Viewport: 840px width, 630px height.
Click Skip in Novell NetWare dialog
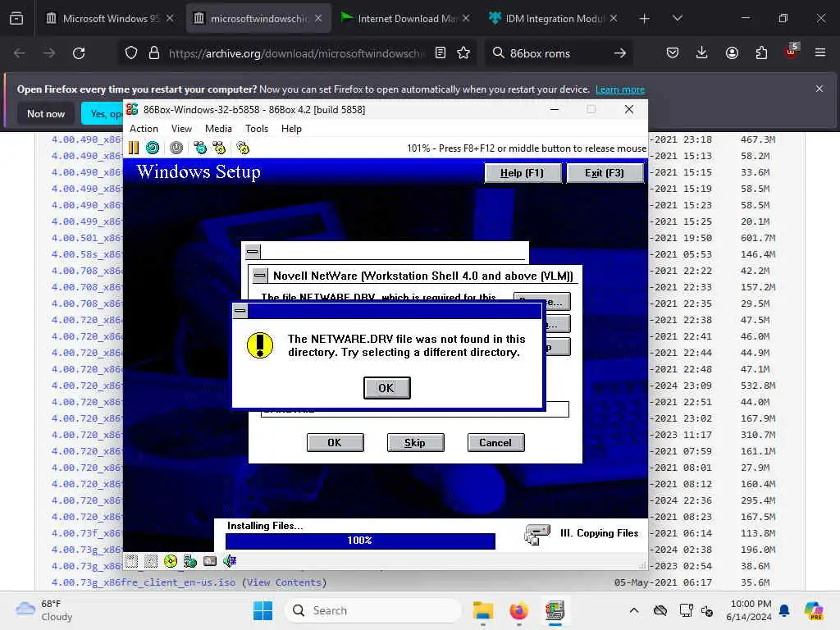pyautogui.click(x=415, y=442)
